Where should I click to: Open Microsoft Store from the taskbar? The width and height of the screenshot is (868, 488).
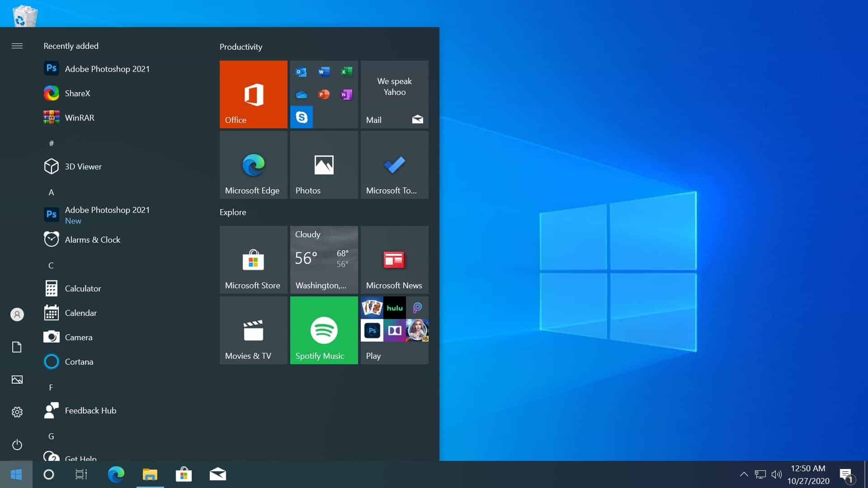pyautogui.click(x=184, y=474)
